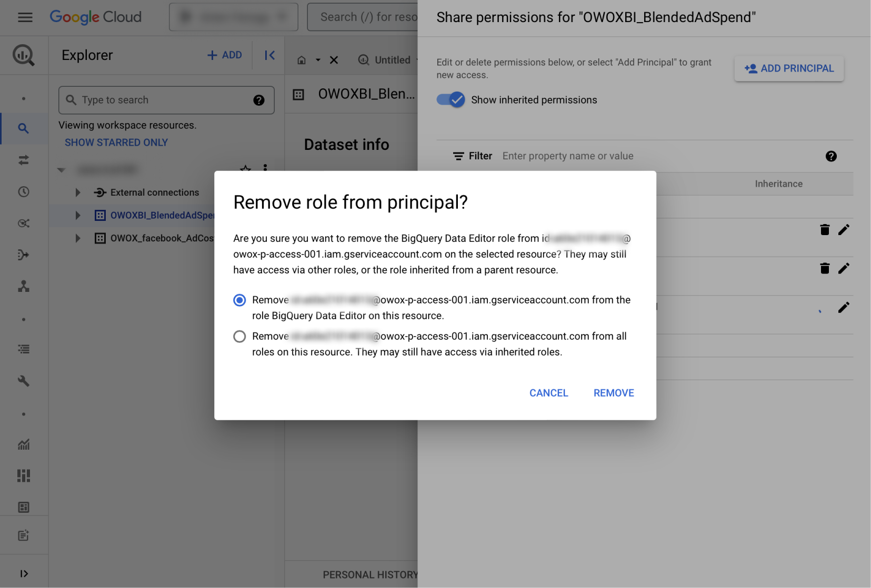Select OWOX_facebook_AdCost dataset in tree

(x=162, y=238)
